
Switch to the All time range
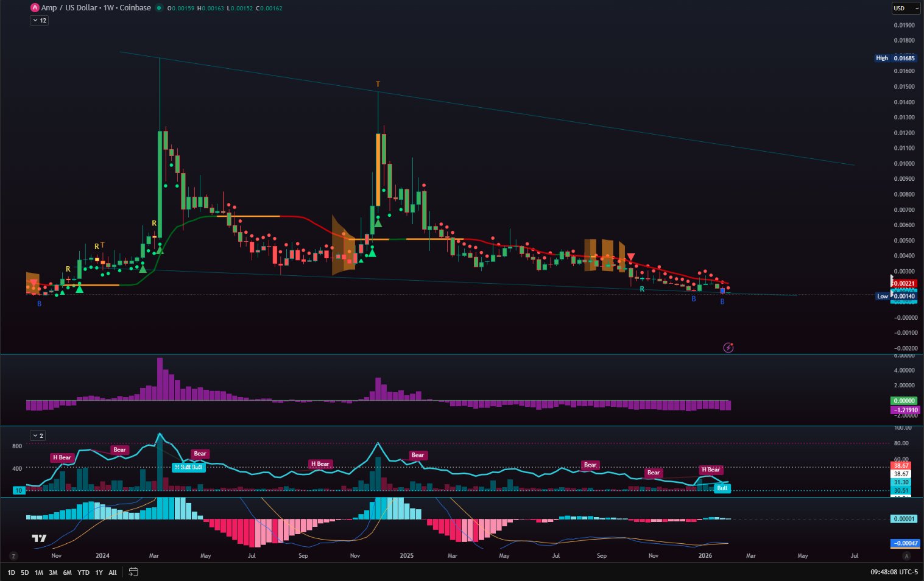(x=113, y=572)
